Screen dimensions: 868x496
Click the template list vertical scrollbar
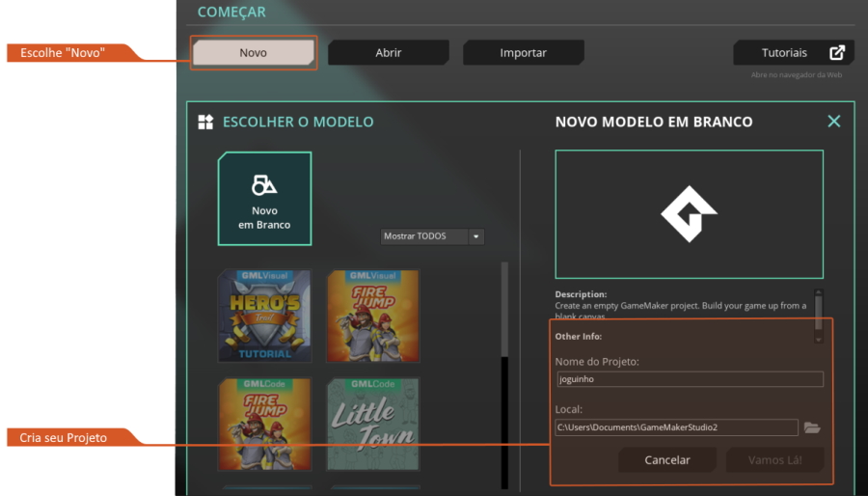[504, 375]
